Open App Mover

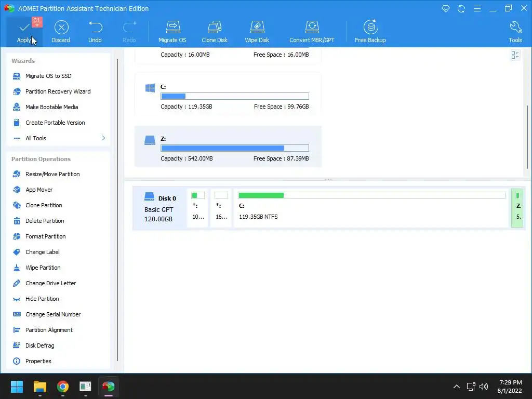[x=39, y=190]
